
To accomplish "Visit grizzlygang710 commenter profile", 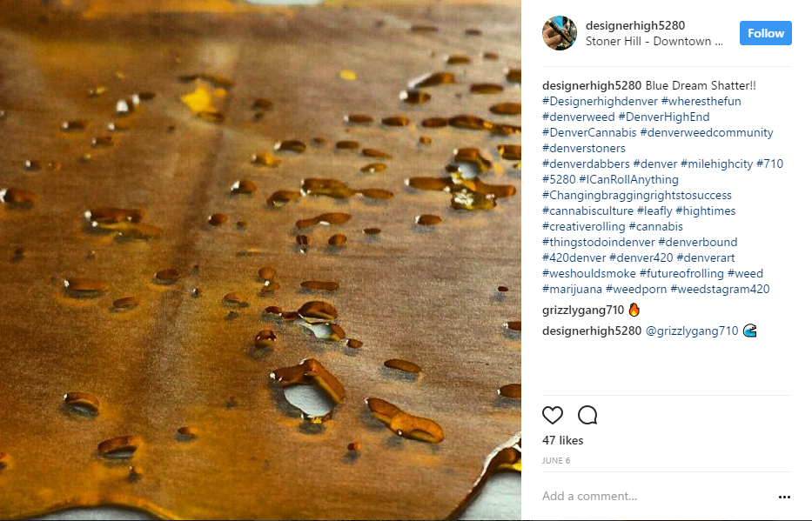I will [x=583, y=310].
